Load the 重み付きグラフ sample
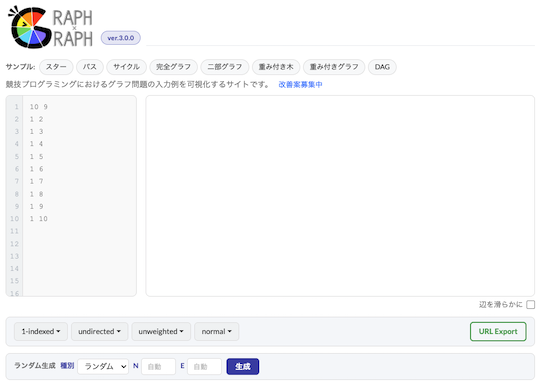 [334, 67]
